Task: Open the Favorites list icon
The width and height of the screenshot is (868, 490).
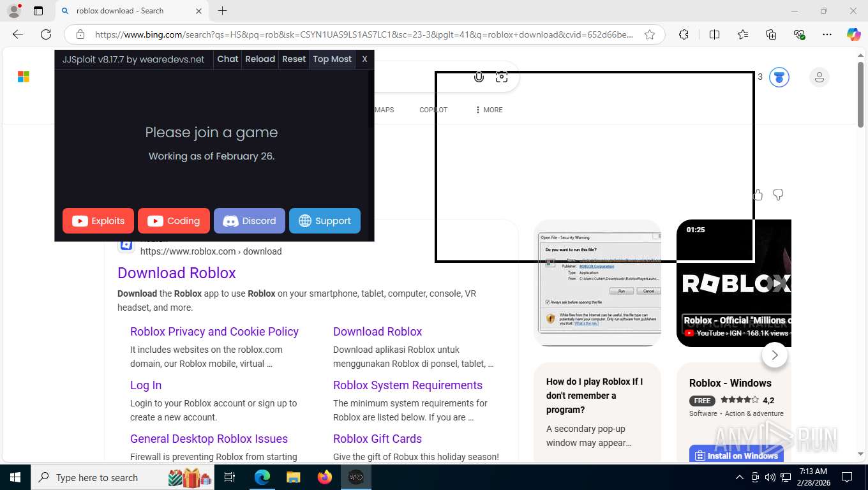Action: tap(743, 34)
